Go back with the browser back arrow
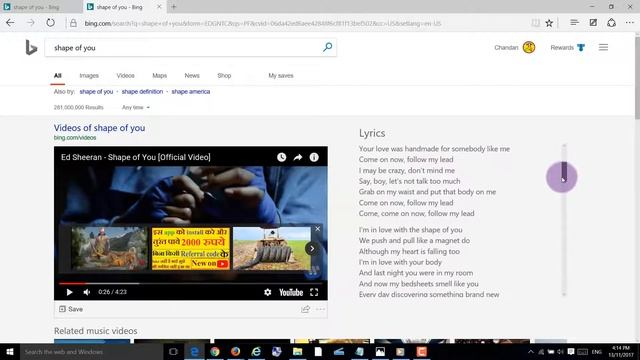This screenshot has width=640, height=360. [10, 23]
